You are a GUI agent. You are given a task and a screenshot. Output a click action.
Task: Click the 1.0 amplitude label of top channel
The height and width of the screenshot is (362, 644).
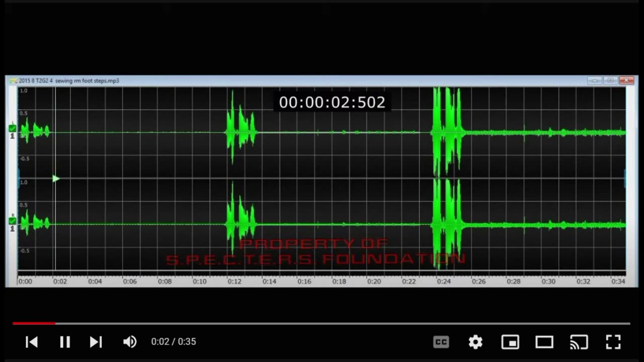(x=24, y=90)
